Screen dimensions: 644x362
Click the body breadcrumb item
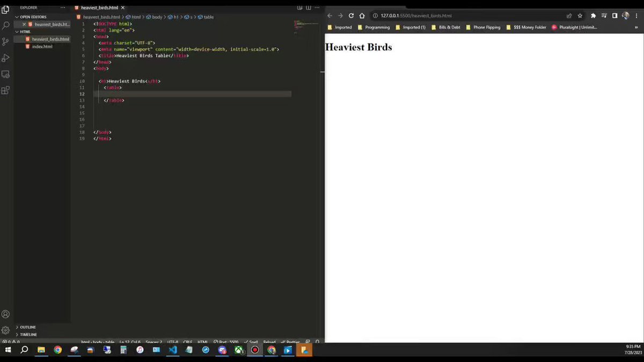(x=155, y=17)
